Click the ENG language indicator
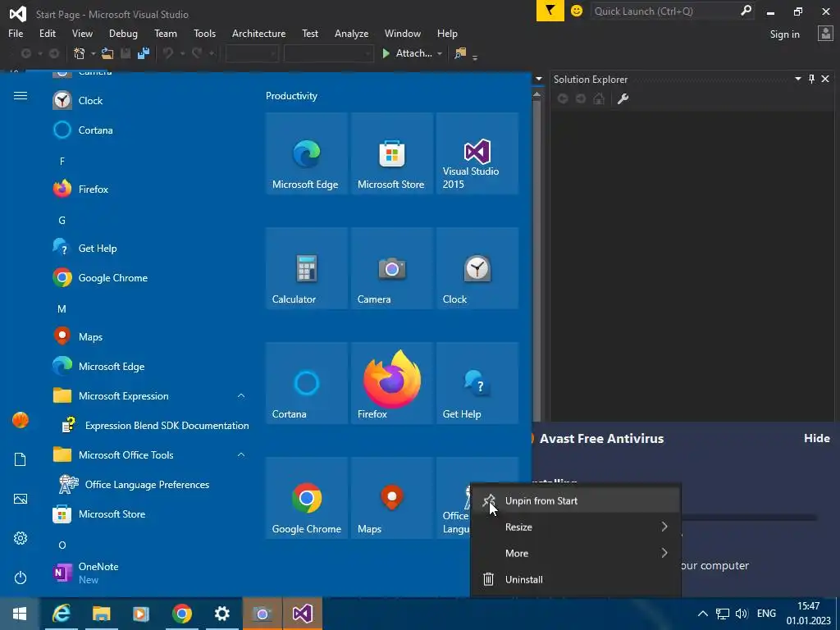This screenshot has width=840, height=630. (x=766, y=614)
